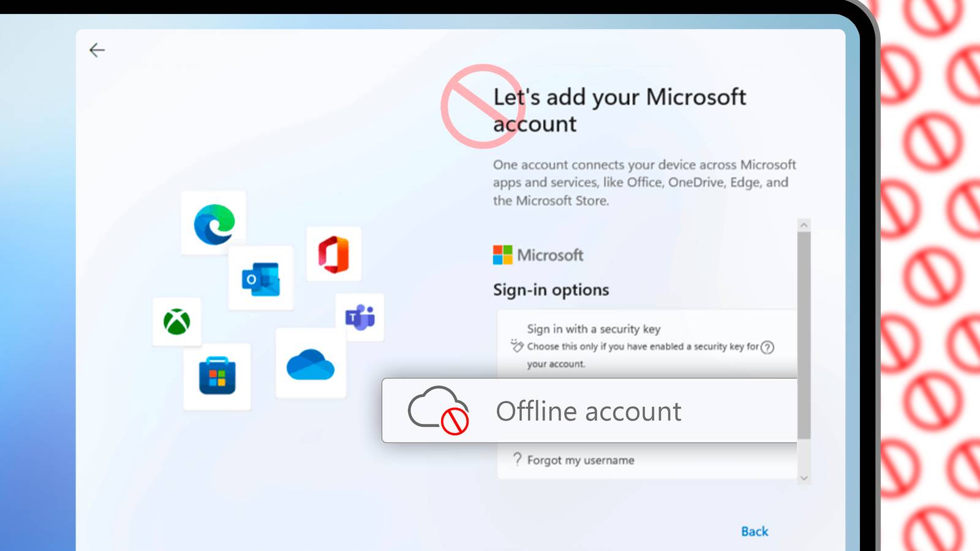
Task: Click the Back link at bottom
Action: coord(755,531)
